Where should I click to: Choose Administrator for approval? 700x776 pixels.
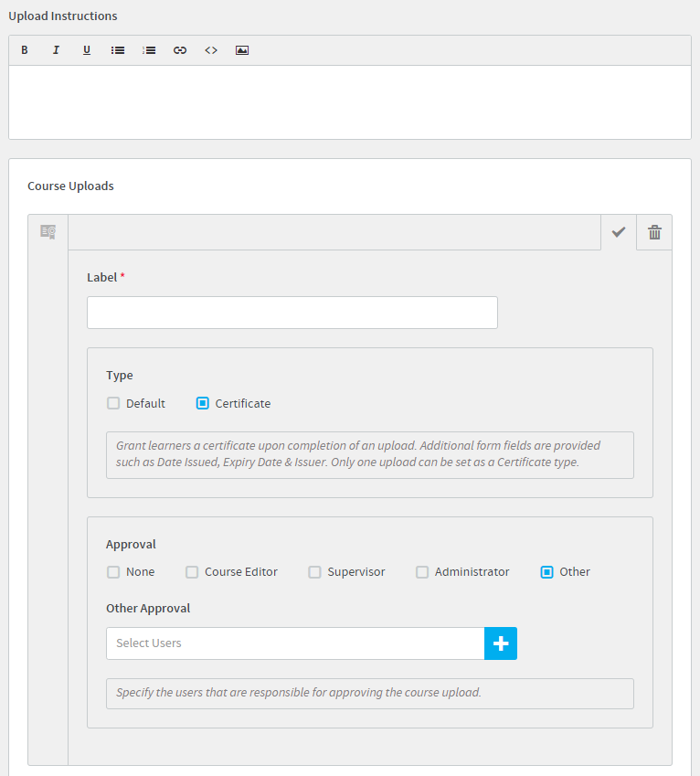click(x=422, y=572)
